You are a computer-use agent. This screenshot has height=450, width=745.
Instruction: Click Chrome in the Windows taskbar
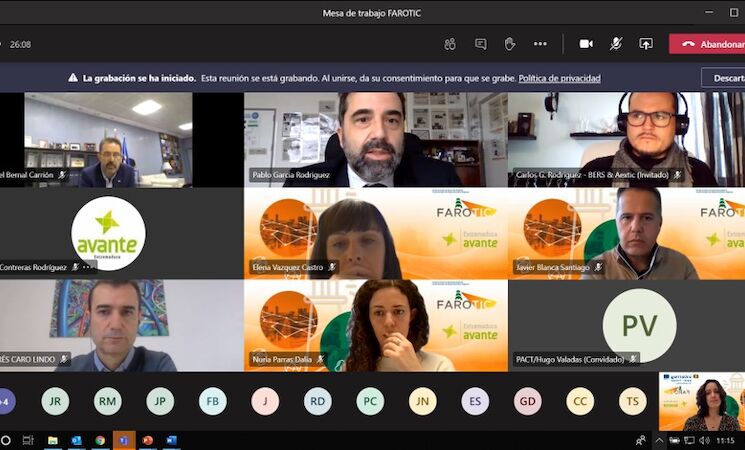(100, 440)
